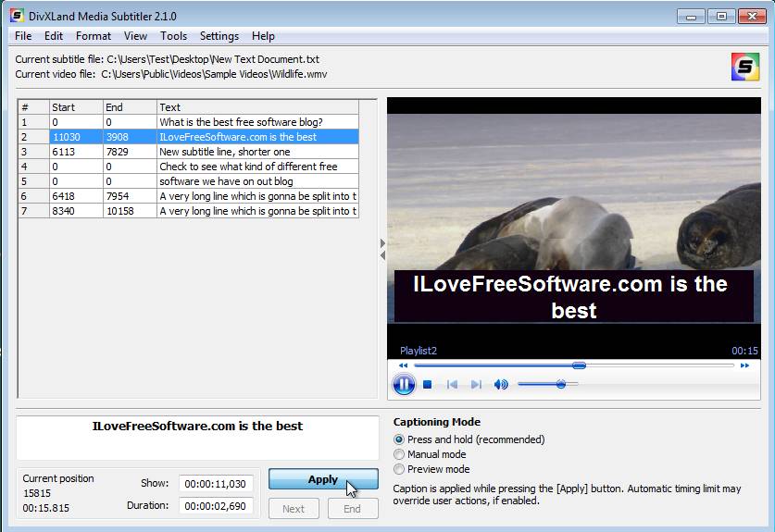Click the panel splitter arrows beside the video
Viewport: 775px width, 532px height.
382,249
